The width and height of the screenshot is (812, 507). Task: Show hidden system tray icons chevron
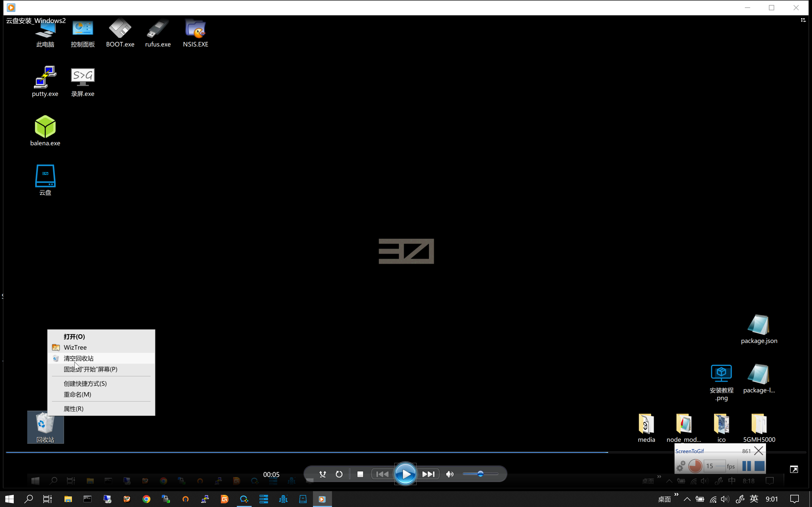(687, 499)
